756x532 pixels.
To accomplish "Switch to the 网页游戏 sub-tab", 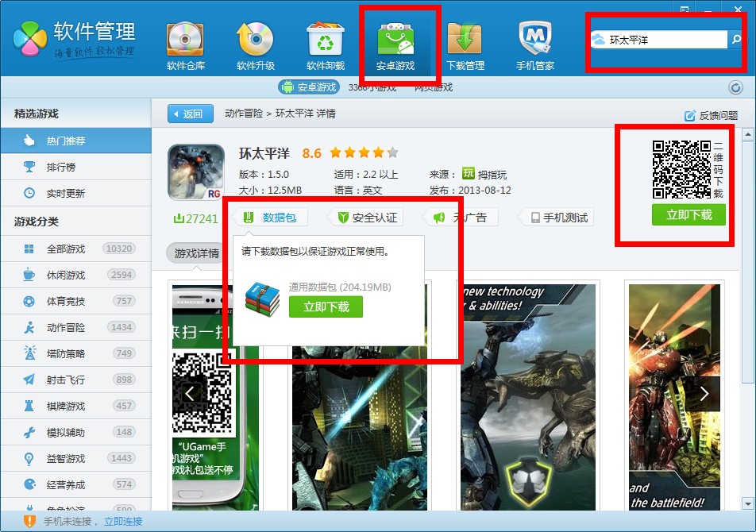I will (434, 87).
